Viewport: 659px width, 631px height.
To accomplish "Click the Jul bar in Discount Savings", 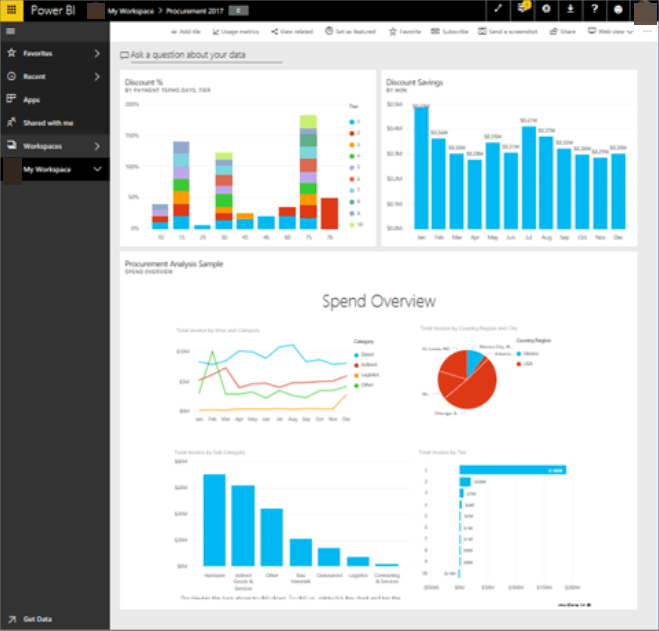I will pos(529,177).
